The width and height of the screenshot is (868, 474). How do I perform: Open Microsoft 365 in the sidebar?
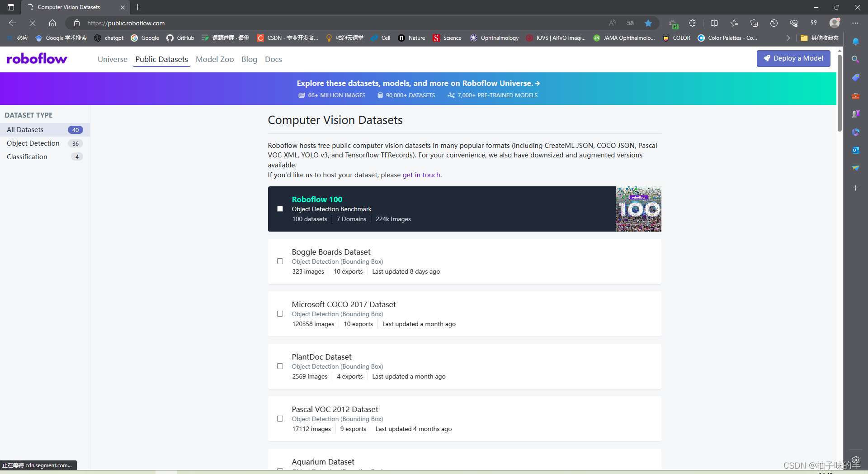point(855,132)
